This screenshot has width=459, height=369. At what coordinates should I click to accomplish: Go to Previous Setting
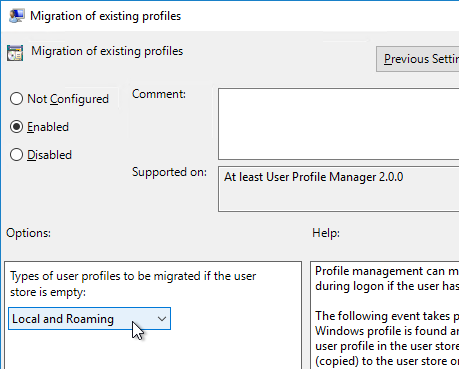coord(418,59)
